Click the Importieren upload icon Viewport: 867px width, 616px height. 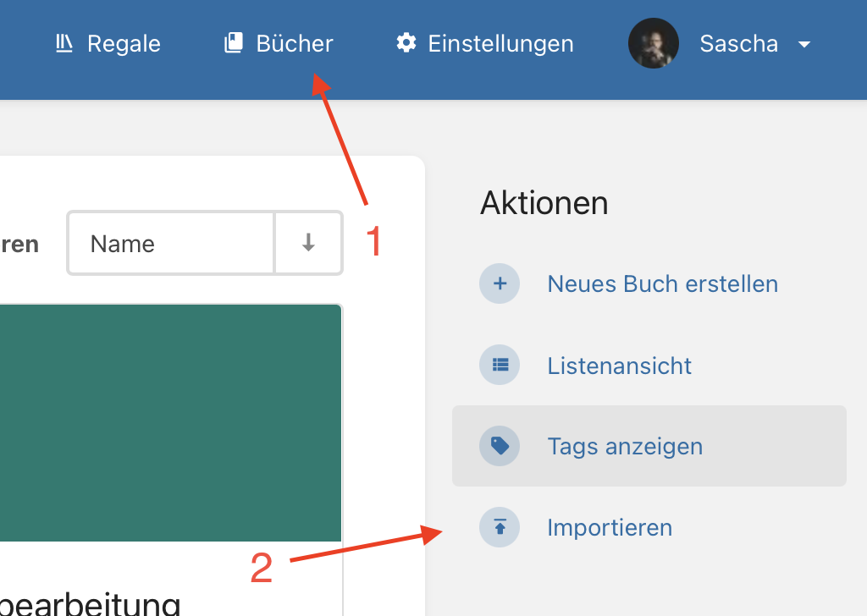coord(500,528)
